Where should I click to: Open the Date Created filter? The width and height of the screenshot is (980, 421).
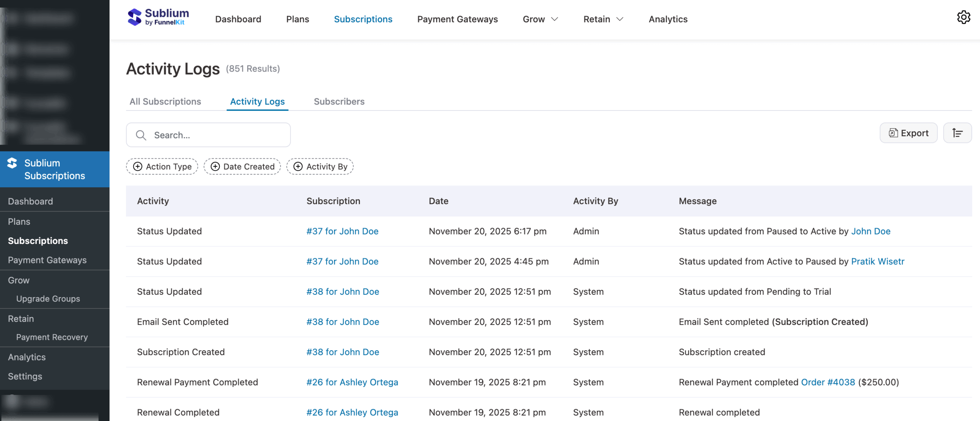click(x=242, y=166)
